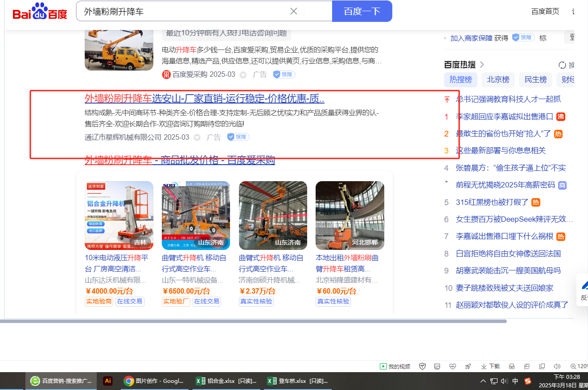Open hot search 李家超回应李嘉诚拟出售港口
Screen dimensions: 588x390
click(x=505, y=116)
